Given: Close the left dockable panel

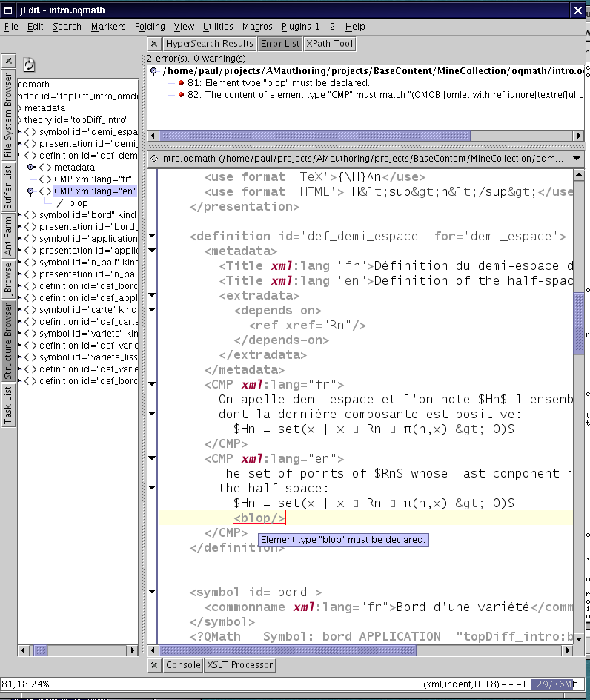Looking at the screenshot, I should (x=8, y=61).
